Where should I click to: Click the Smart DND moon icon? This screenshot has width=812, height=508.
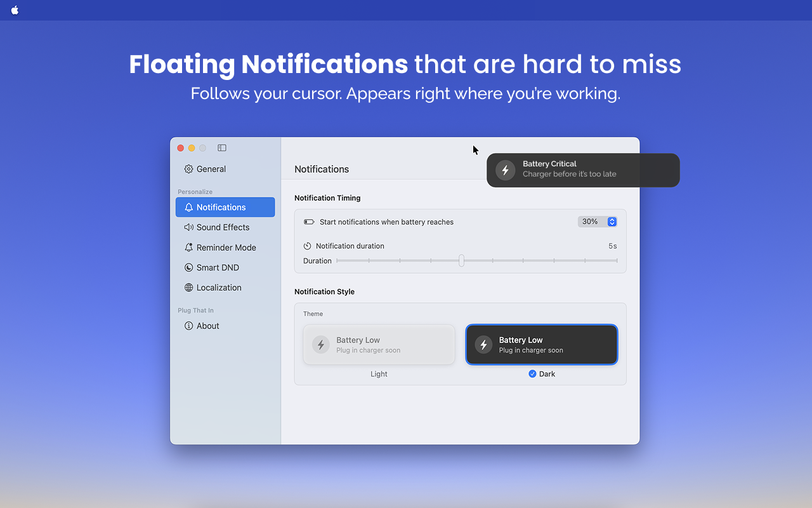[188, 267]
